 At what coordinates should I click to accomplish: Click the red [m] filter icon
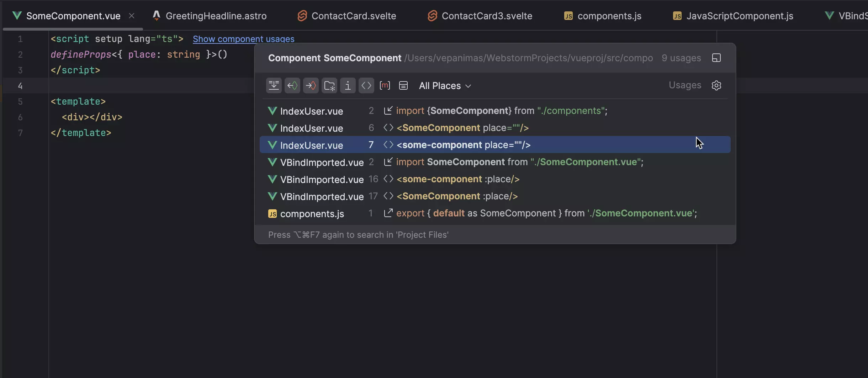pyautogui.click(x=385, y=86)
